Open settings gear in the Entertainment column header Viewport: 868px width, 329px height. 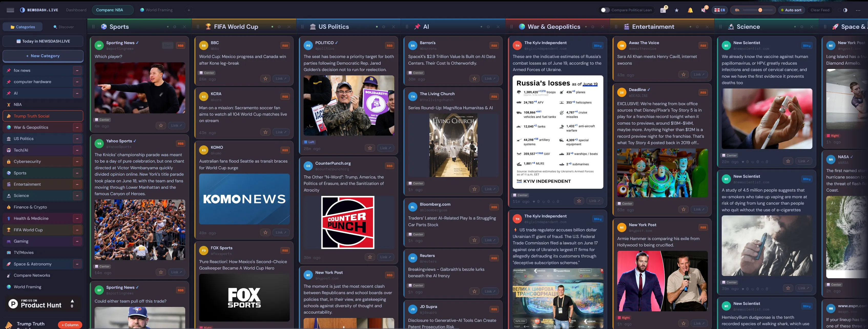point(697,27)
